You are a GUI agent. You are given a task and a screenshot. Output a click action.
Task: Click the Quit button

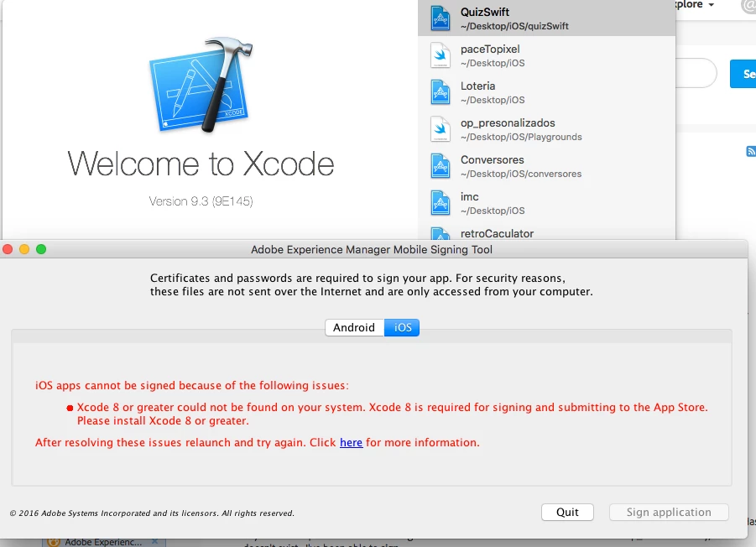click(567, 513)
